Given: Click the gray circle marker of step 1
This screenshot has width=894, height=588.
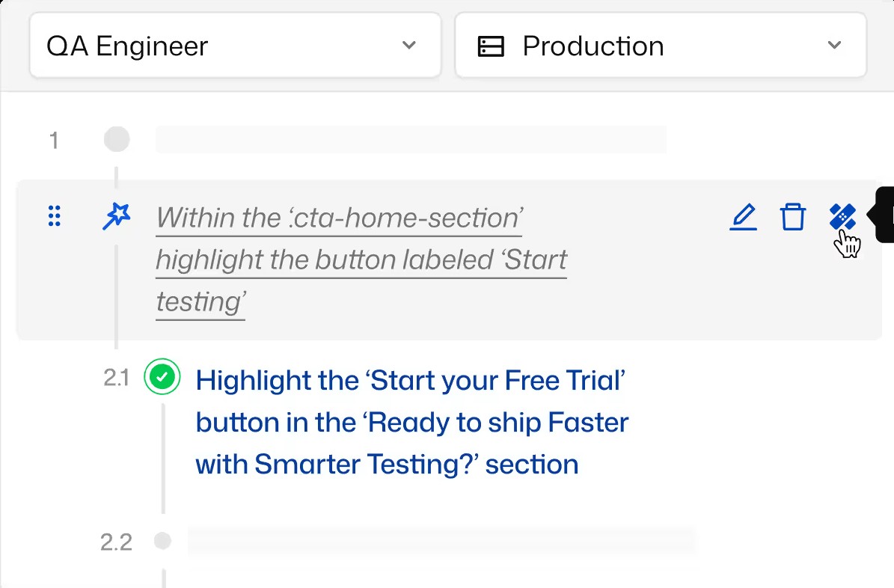Looking at the screenshot, I should point(117,139).
